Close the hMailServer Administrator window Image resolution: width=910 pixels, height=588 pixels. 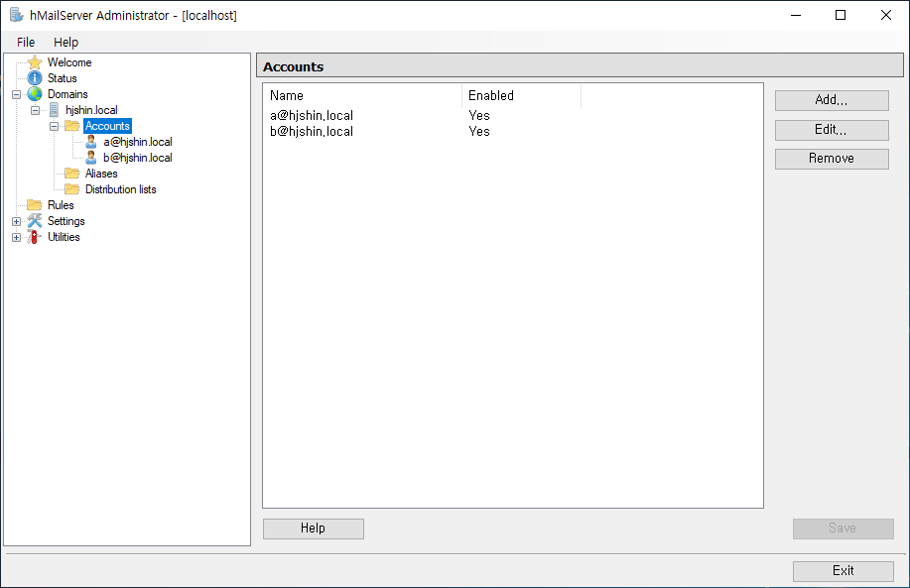[x=885, y=15]
